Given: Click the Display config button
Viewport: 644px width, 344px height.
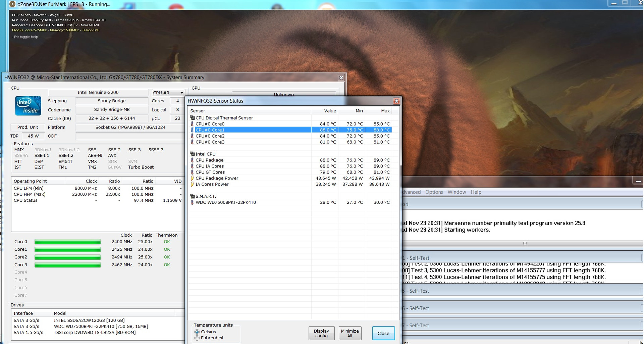Looking at the screenshot, I should (321, 333).
